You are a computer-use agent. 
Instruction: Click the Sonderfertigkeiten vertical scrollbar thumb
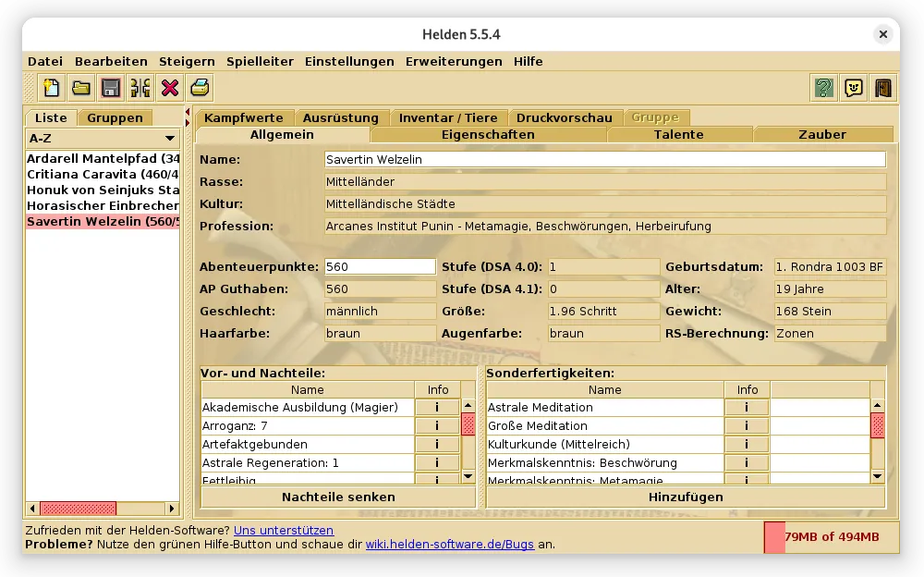pos(878,425)
